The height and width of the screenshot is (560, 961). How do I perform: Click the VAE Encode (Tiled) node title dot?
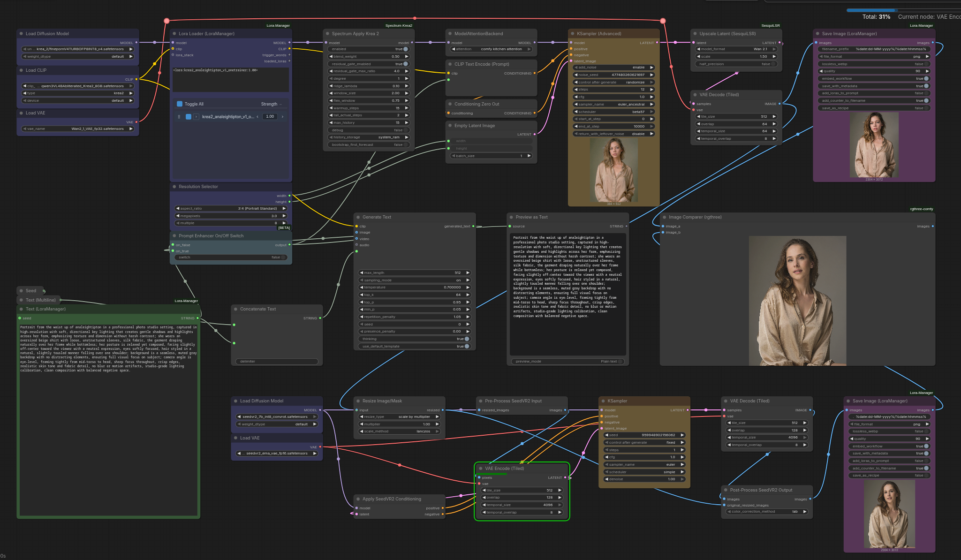click(x=480, y=469)
